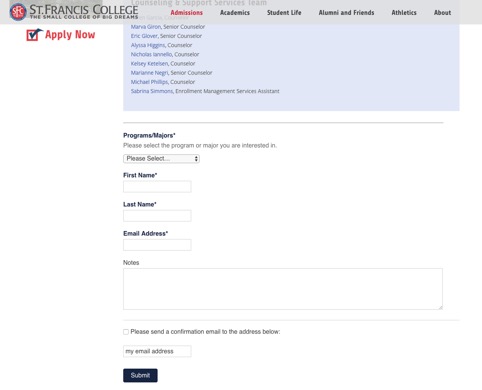Open Marianne Negri counselor link
This screenshot has height=390, width=482.
point(149,73)
